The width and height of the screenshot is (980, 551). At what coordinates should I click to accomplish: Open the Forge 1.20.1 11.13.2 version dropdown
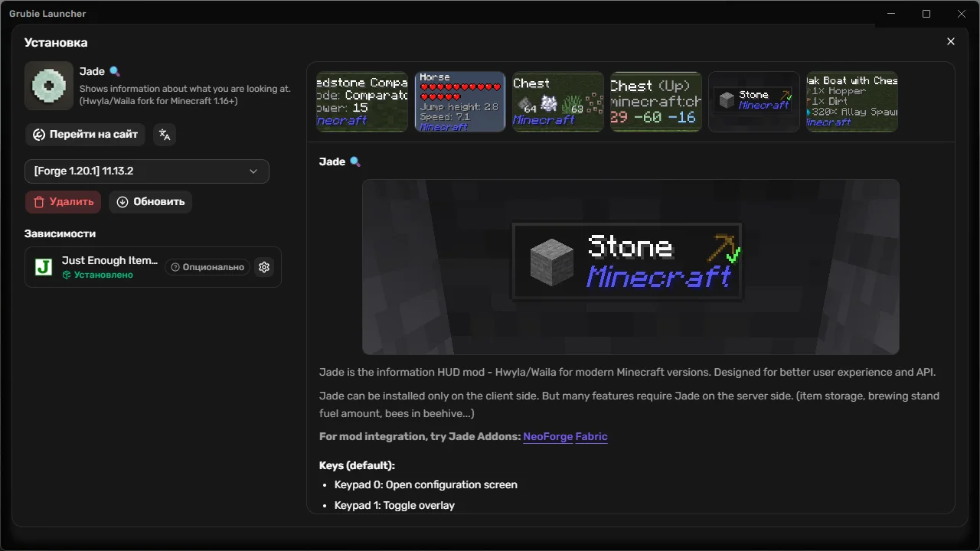[147, 171]
